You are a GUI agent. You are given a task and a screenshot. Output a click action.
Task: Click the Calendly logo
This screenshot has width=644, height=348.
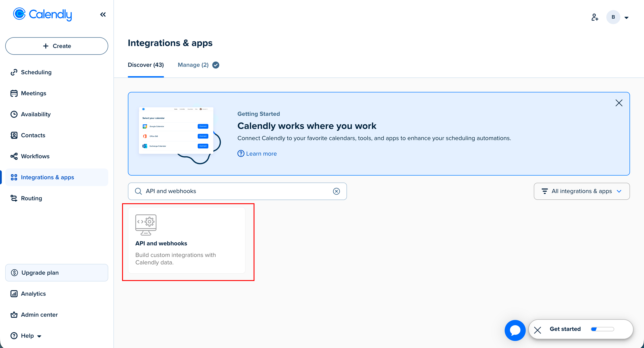42,14
